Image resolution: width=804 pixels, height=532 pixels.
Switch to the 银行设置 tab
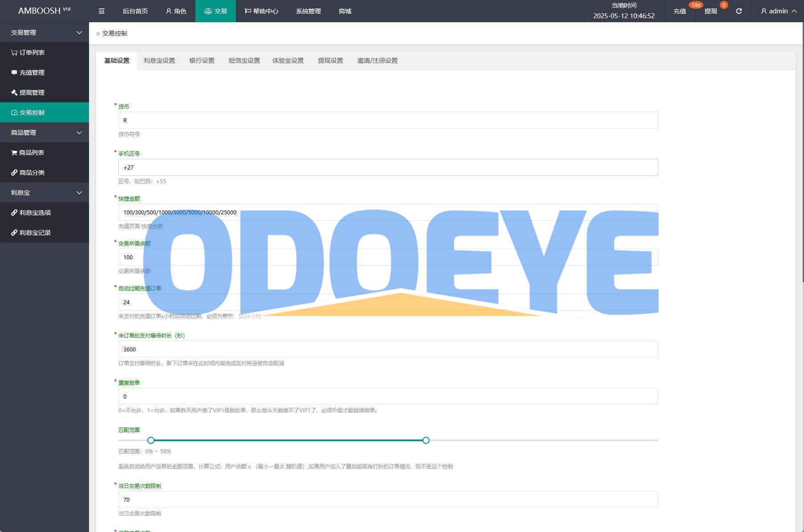coord(202,60)
